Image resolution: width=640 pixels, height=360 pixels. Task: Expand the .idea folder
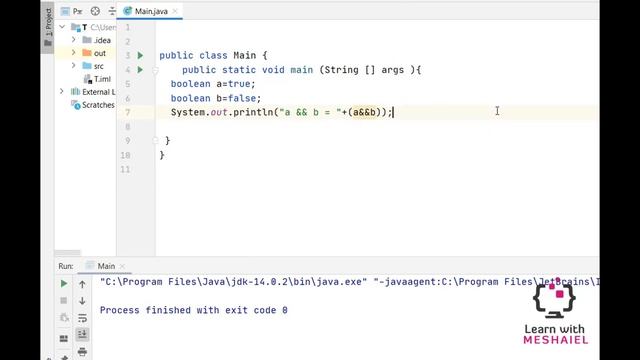[73, 40]
